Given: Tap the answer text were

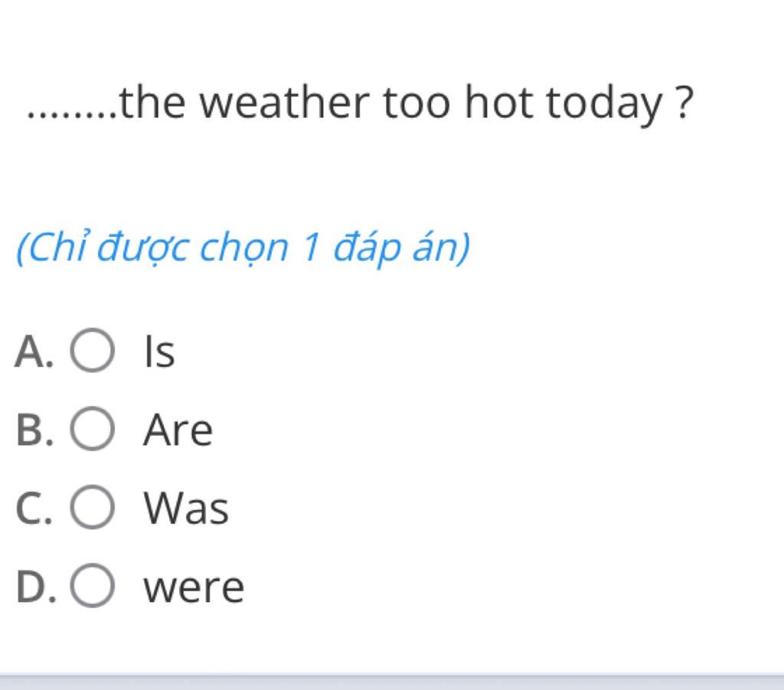Looking at the screenshot, I should [194, 588].
